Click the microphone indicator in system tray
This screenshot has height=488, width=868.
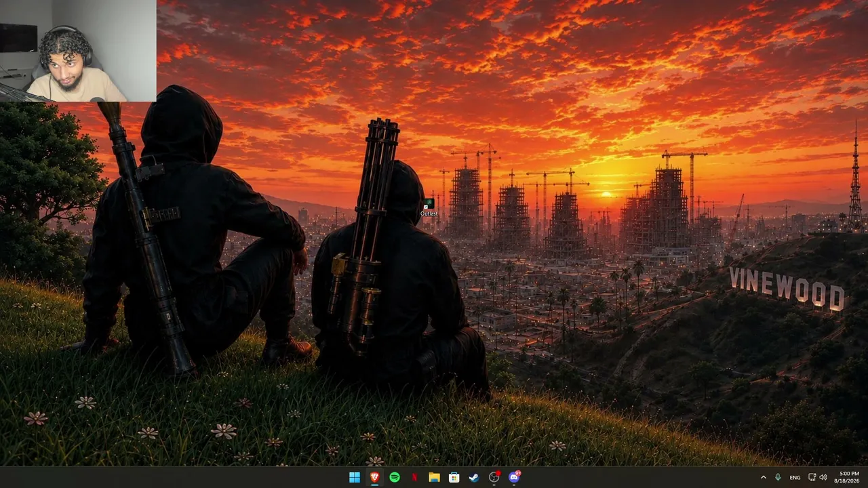(x=778, y=477)
